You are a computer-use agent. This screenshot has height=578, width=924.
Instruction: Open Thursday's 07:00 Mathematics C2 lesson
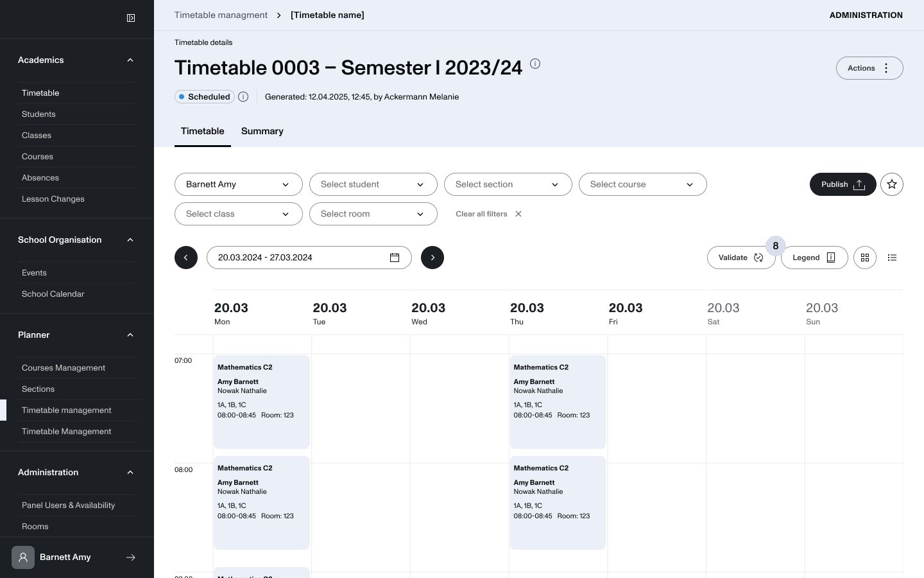(x=558, y=402)
